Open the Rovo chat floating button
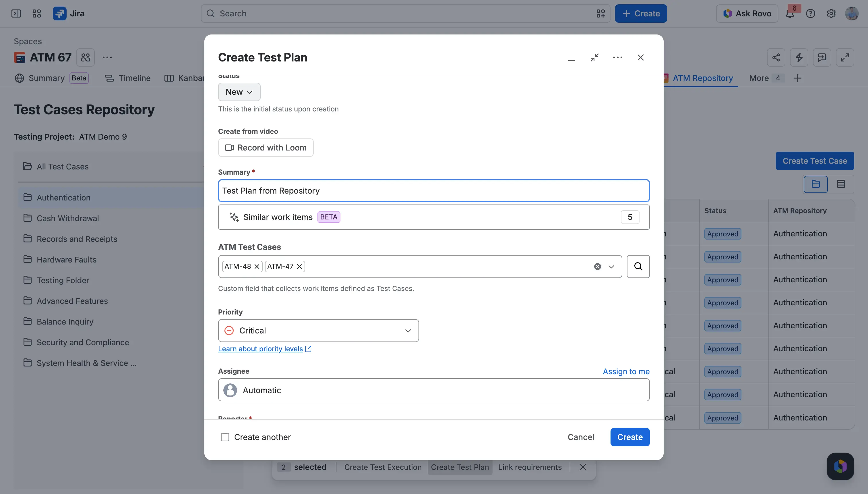This screenshot has width=868, height=494. (840, 466)
